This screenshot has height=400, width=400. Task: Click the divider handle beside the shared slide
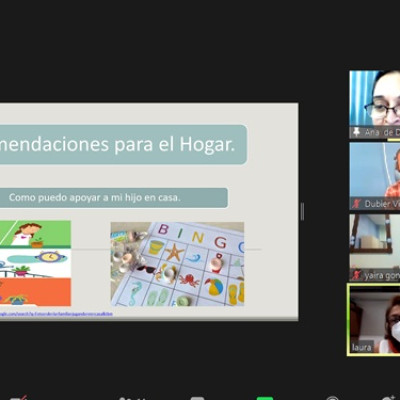coord(302,211)
